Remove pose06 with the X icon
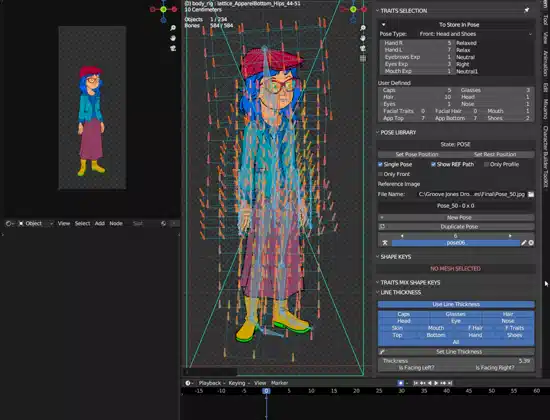The width and height of the screenshot is (550, 420). point(531,243)
